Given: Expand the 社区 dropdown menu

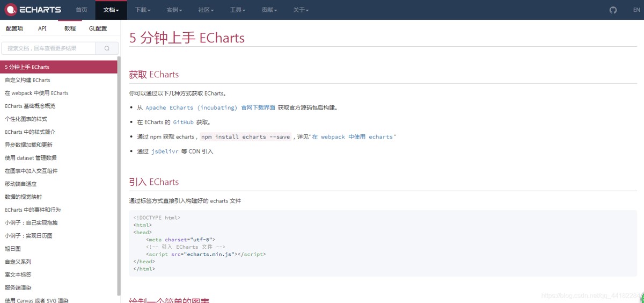Looking at the screenshot, I should pyautogui.click(x=206, y=10).
